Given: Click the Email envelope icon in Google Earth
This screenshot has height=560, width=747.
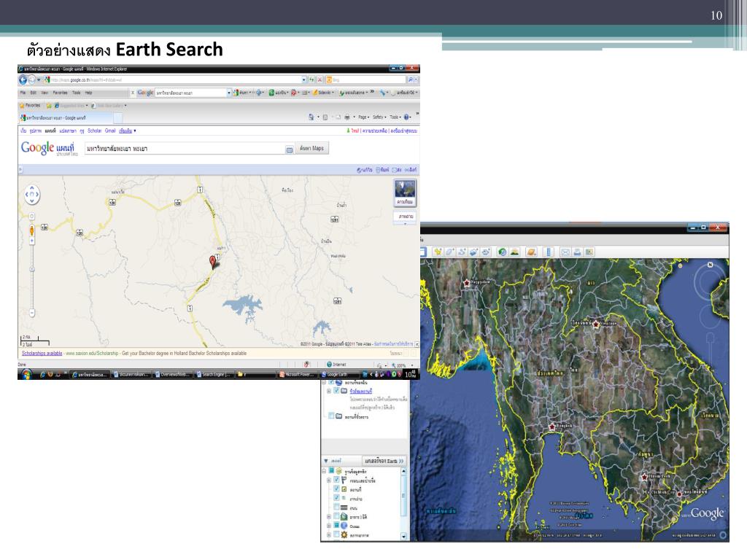Looking at the screenshot, I should (565, 252).
